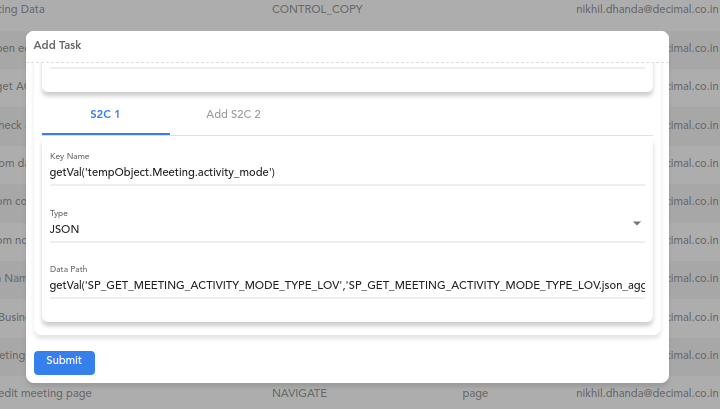Click the bottom row nikhil.dhanda email
The image size is (720, 409).
[x=647, y=393]
